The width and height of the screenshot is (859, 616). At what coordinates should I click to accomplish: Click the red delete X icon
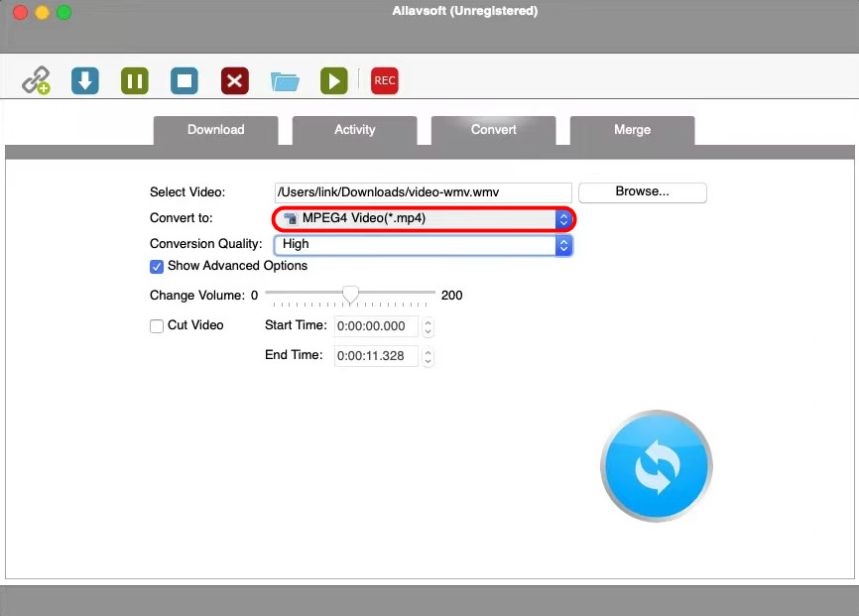pyautogui.click(x=234, y=80)
